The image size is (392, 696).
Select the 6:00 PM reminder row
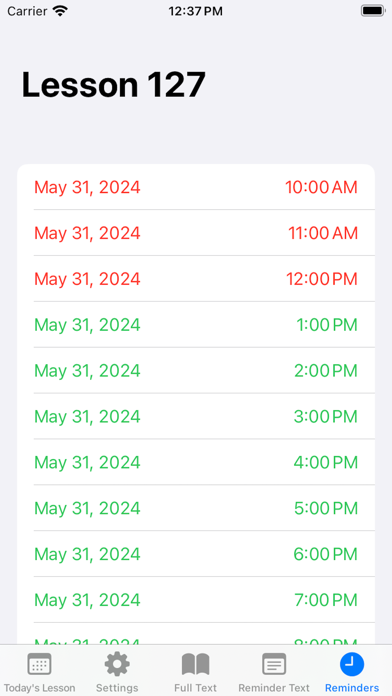(196, 554)
